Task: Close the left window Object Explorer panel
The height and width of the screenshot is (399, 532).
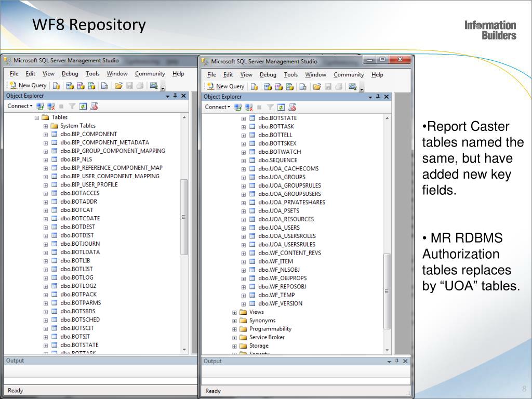Action: coord(183,96)
